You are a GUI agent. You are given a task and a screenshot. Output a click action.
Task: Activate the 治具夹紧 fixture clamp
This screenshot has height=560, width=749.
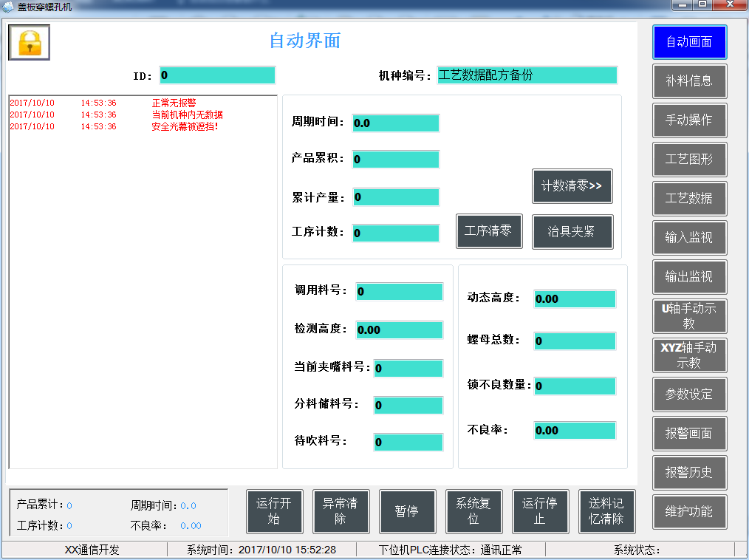pos(572,231)
